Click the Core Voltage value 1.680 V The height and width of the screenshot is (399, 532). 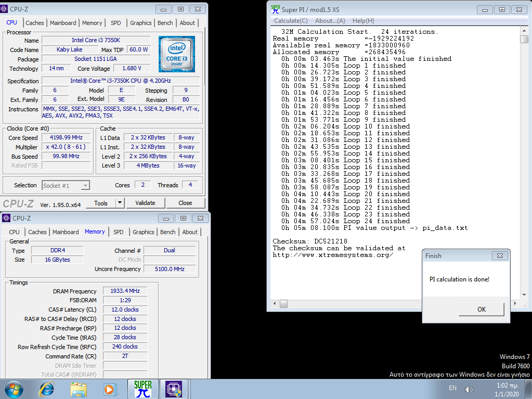pyautogui.click(x=132, y=68)
